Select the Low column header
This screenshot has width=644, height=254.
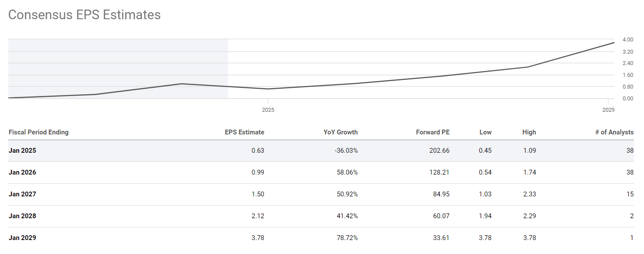coord(485,132)
